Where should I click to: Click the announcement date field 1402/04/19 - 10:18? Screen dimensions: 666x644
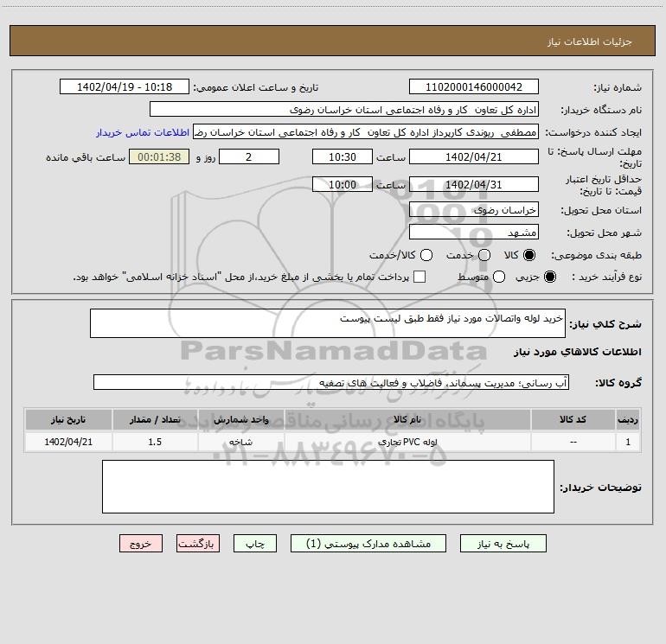point(125,86)
